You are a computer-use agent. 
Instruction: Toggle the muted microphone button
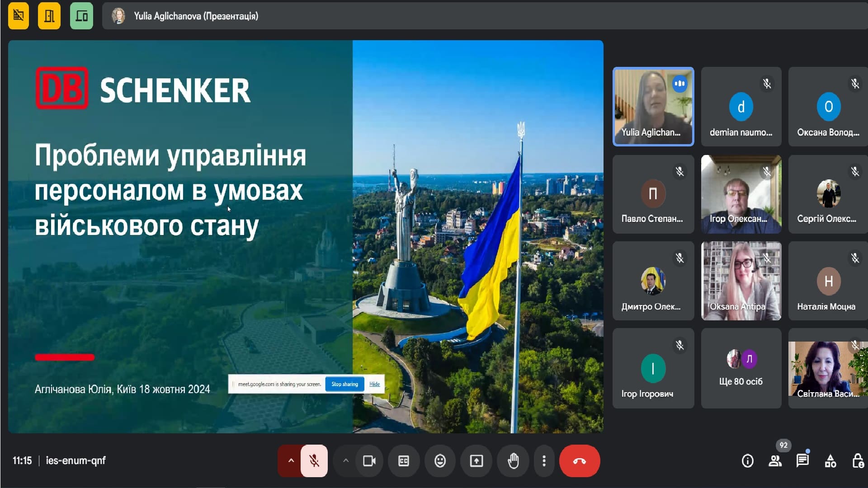314,461
